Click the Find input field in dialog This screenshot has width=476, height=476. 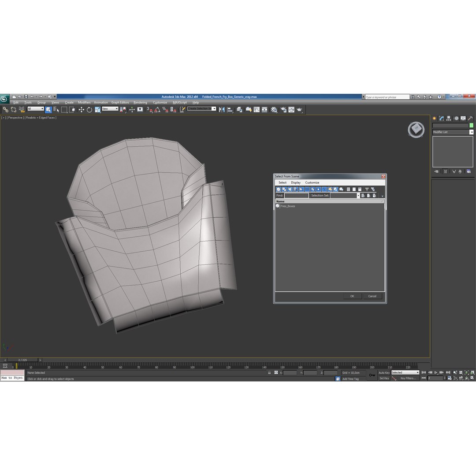pyautogui.click(x=296, y=196)
